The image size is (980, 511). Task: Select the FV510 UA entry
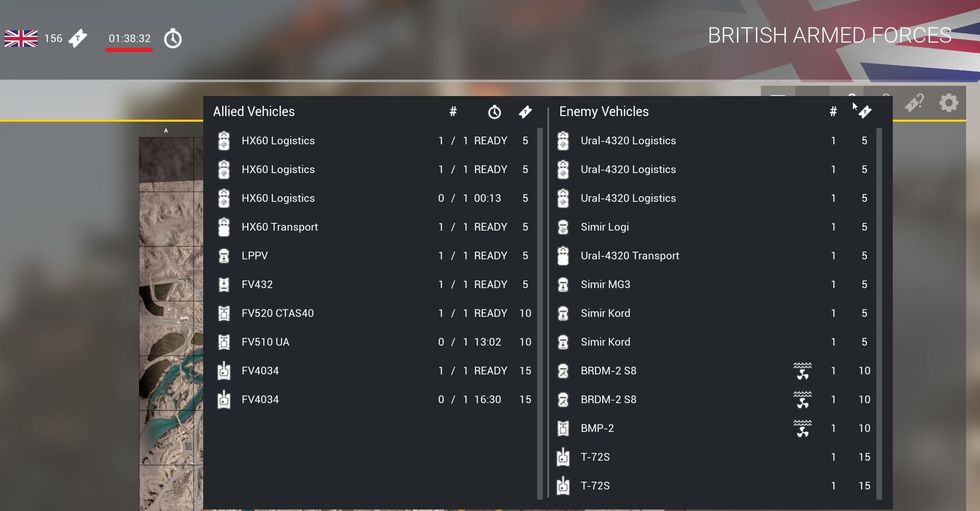tap(265, 342)
